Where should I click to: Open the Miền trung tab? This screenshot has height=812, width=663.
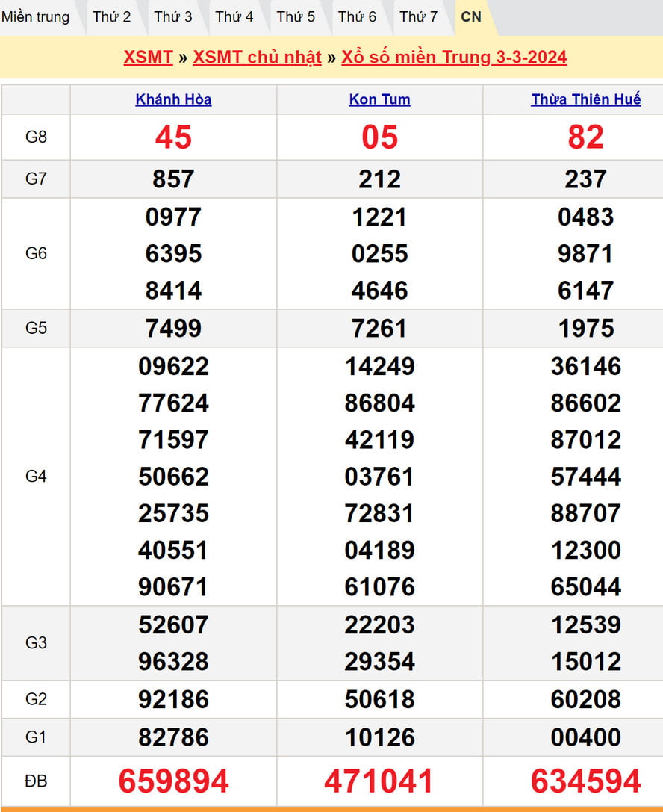coord(35,17)
